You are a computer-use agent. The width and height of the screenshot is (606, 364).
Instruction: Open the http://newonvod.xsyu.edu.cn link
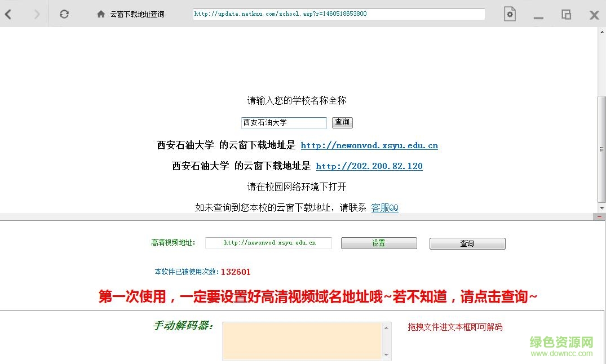(x=369, y=145)
